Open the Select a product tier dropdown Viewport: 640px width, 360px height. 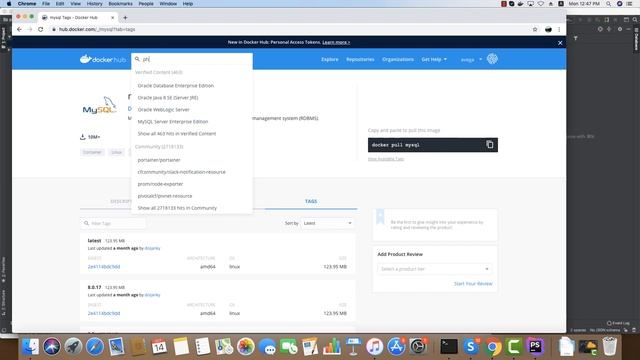point(435,269)
